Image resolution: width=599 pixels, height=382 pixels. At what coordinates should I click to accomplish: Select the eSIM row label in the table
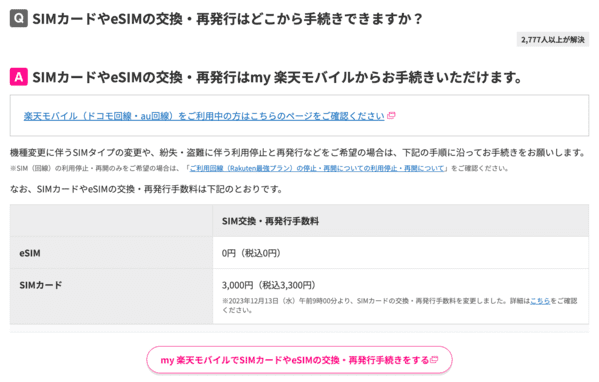point(30,253)
